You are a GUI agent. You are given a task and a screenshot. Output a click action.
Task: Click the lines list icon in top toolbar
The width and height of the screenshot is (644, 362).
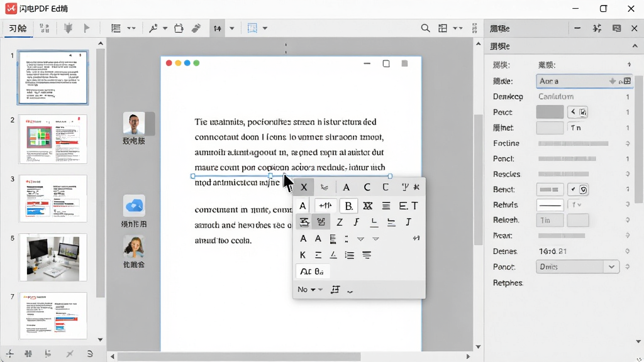[x=116, y=28]
